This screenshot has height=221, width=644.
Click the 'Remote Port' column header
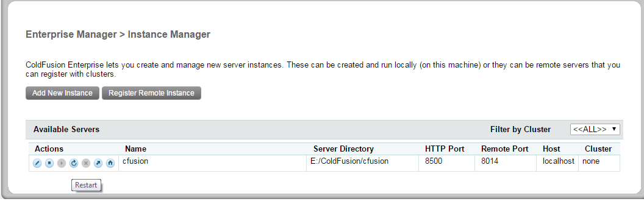point(505,149)
